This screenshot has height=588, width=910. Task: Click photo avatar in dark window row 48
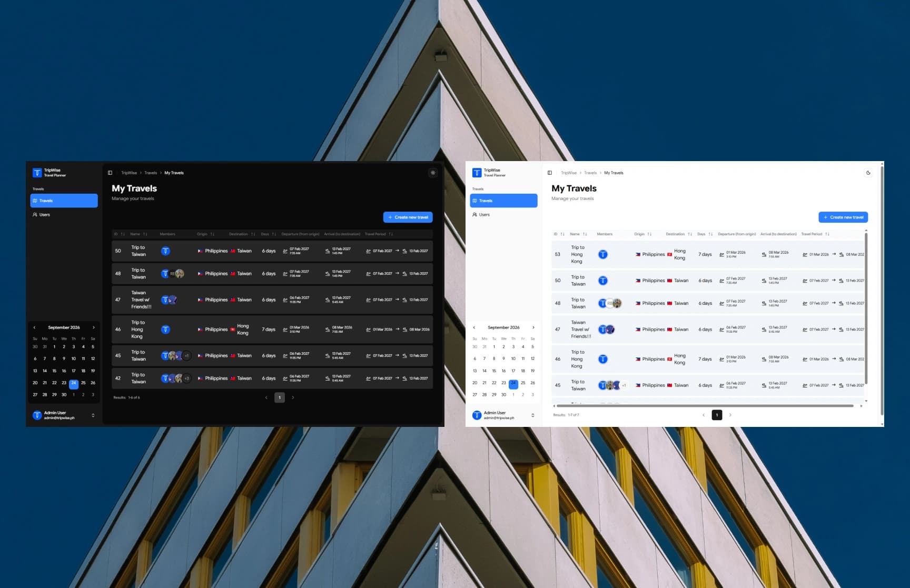pos(180,274)
